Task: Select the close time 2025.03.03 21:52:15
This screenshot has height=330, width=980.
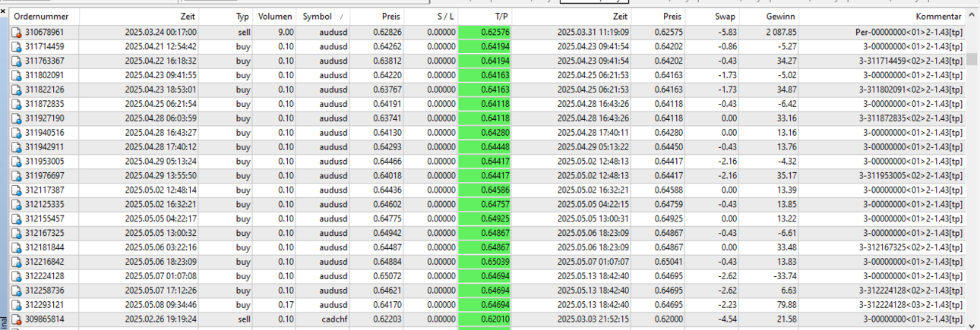Action: [x=593, y=319]
